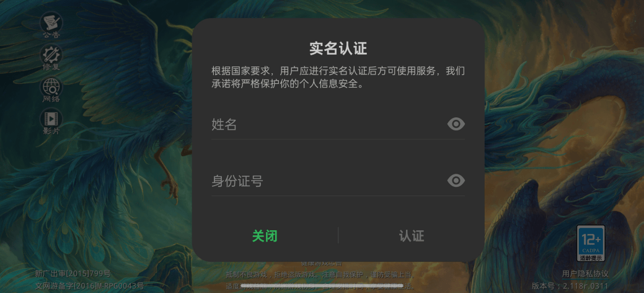The height and width of the screenshot is (293, 644).
Task: Toggle visibility eye for the 姓名 field
Action: [x=456, y=124]
